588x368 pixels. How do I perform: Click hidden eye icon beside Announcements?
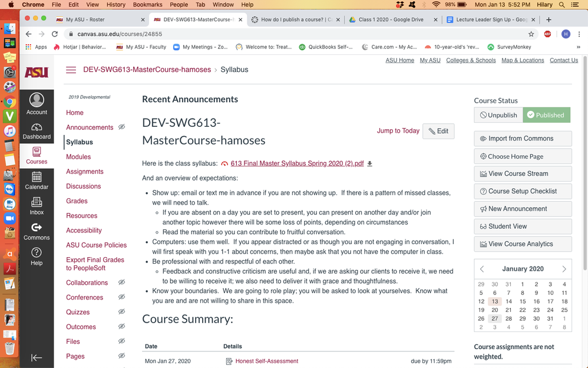(121, 127)
